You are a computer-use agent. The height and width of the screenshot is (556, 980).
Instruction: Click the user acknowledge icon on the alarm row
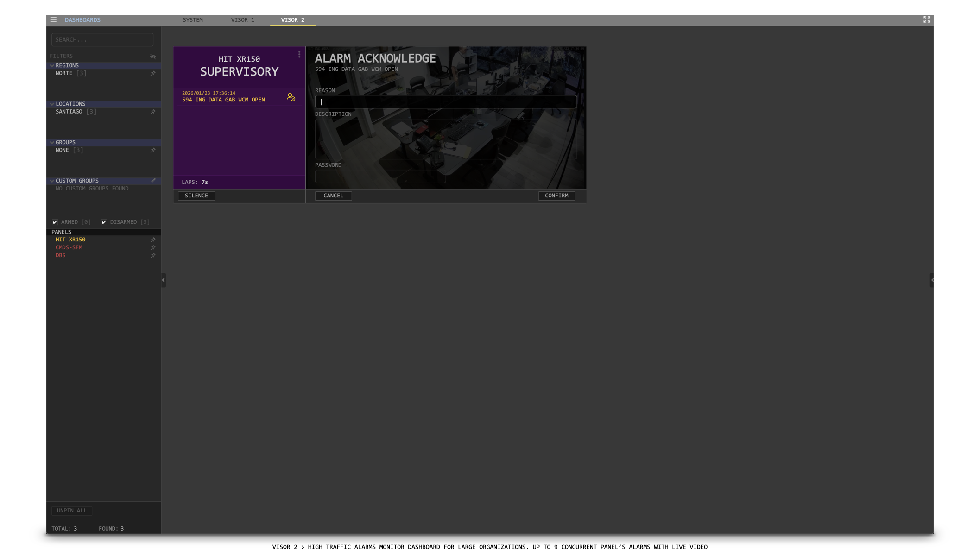291,97
